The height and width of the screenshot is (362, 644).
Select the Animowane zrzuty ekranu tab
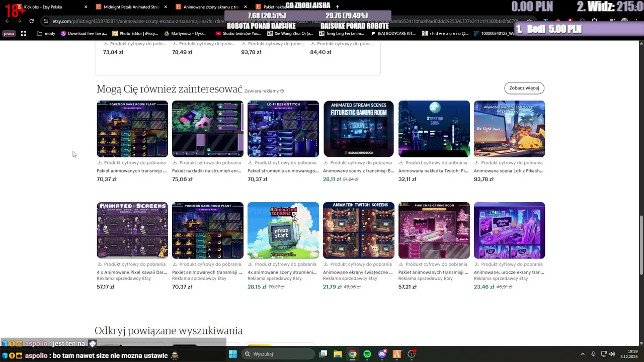[210, 7]
